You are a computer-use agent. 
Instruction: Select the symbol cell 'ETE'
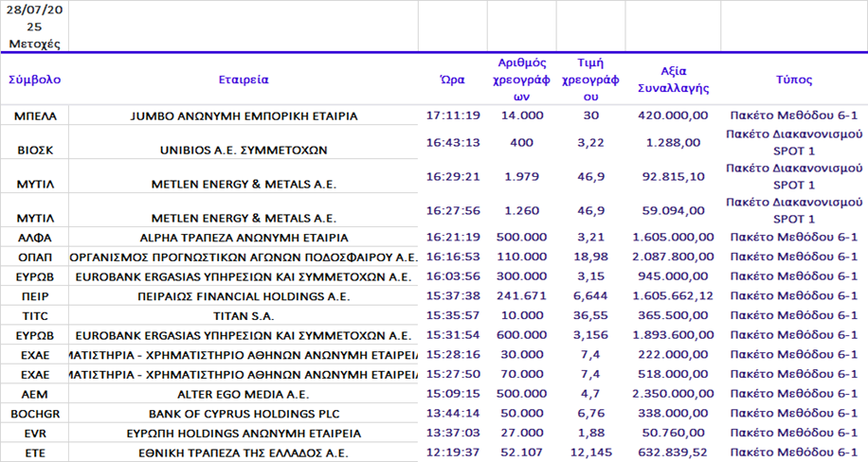(x=35, y=453)
